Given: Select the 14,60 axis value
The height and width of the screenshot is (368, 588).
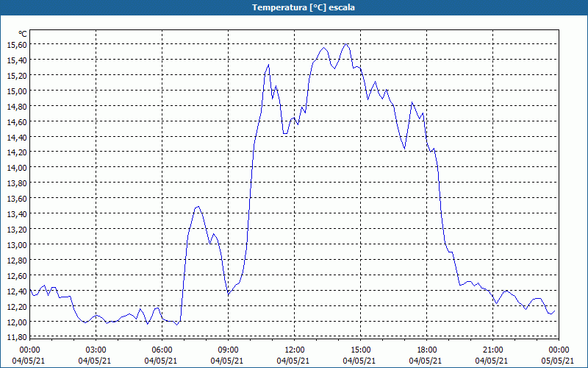Looking at the screenshot, I should click(x=17, y=121).
